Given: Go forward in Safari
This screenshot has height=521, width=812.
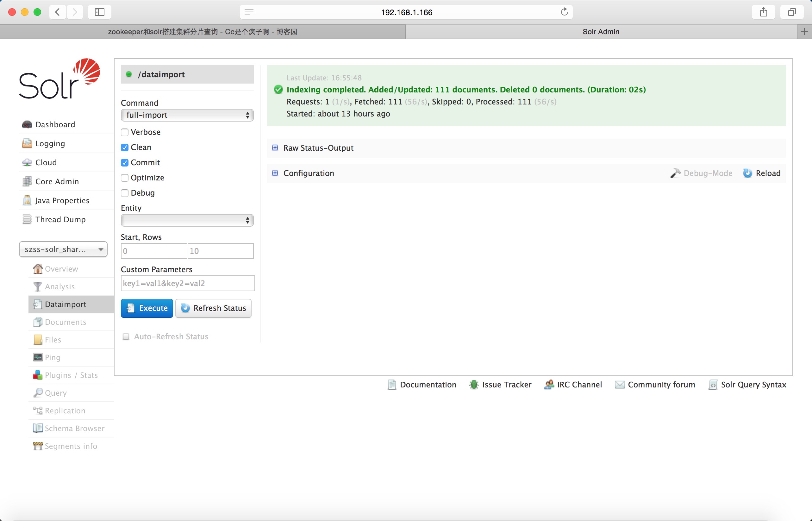Looking at the screenshot, I should click(75, 12).
